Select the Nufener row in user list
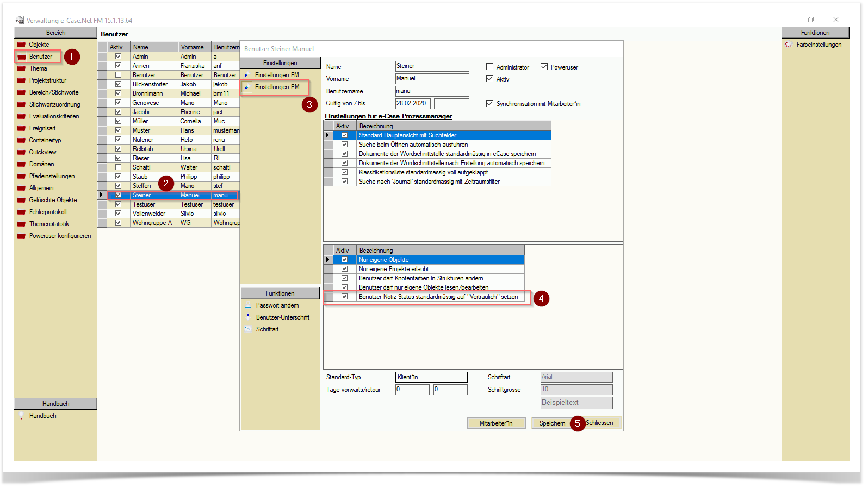 [x=172, y=140]
